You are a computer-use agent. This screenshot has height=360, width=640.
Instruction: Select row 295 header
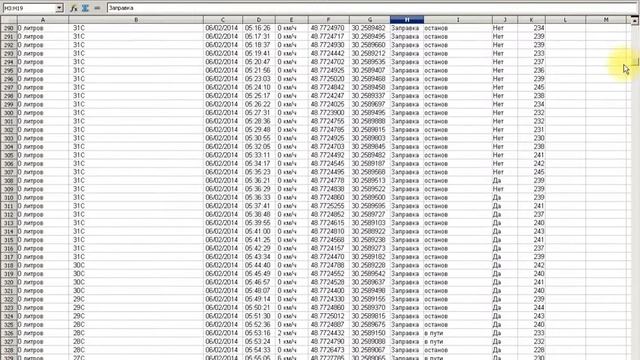coord(9,70)
